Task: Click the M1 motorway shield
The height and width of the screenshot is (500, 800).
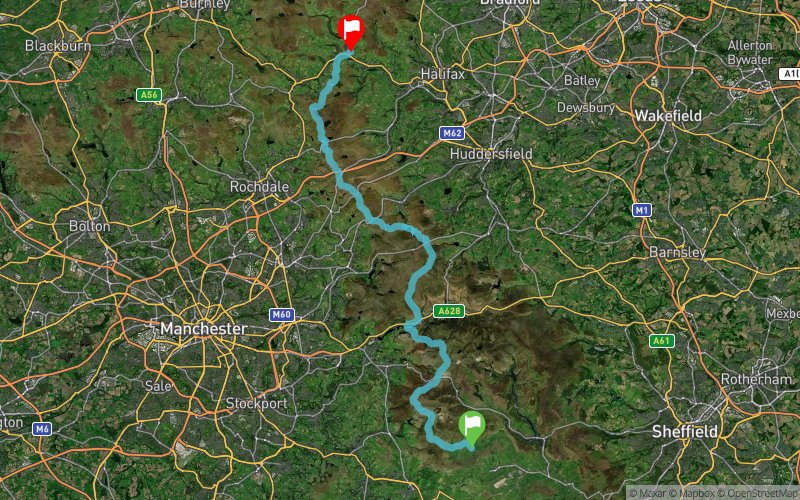Action: pos(641,210)
